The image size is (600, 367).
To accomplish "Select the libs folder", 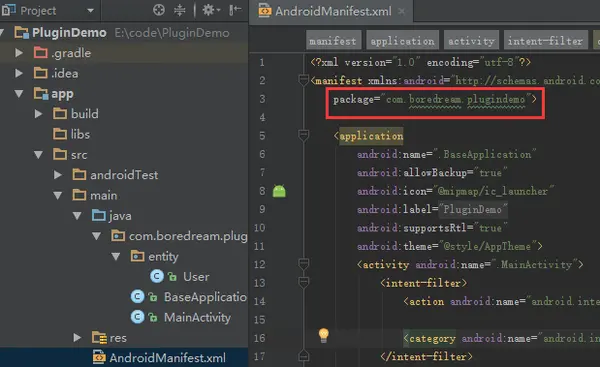I will [x=80, y=134].
